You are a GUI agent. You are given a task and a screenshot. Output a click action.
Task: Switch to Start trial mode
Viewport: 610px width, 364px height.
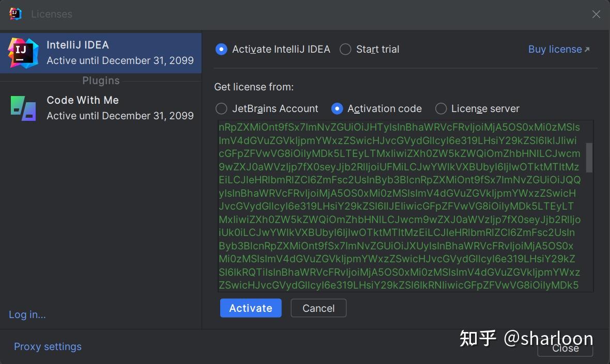345,49
